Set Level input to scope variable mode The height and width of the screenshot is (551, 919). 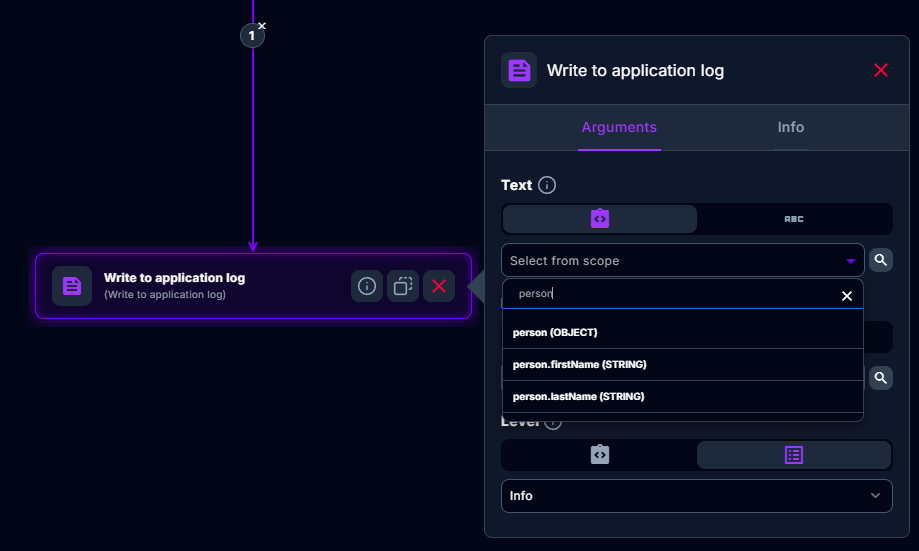pyautogui.click(x=599, y=454)
